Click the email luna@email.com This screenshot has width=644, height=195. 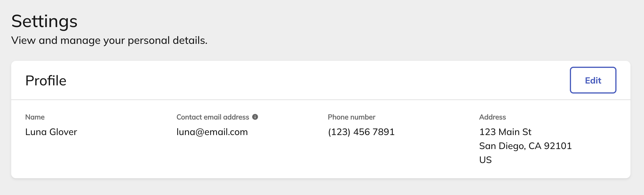tap(212, 132)
